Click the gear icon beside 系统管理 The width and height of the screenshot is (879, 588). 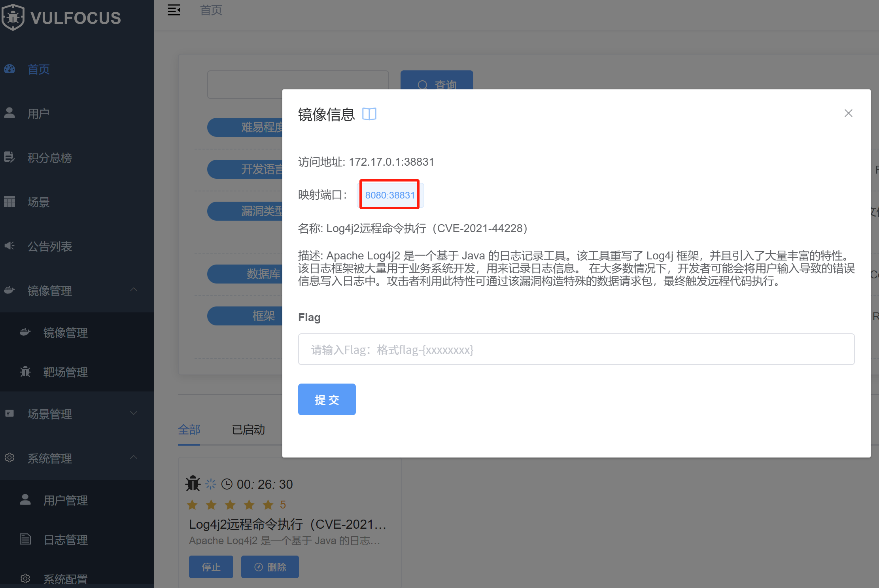pos(9,458)
